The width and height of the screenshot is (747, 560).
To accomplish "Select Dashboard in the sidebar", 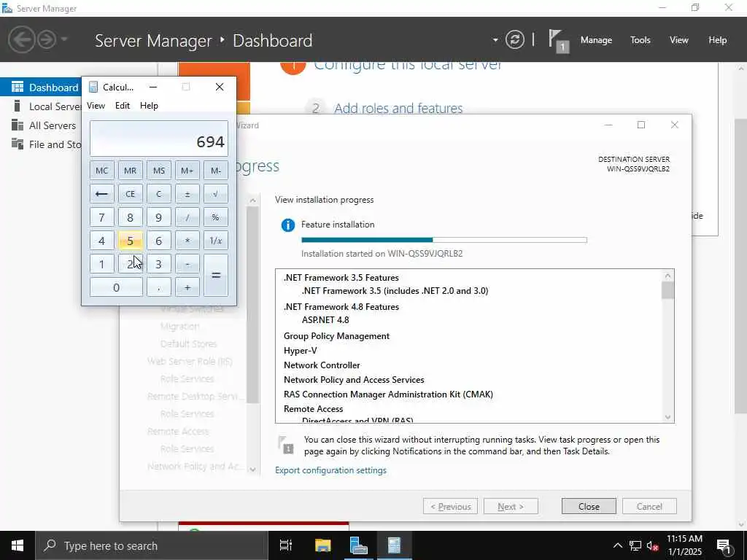I will point(41,87).
